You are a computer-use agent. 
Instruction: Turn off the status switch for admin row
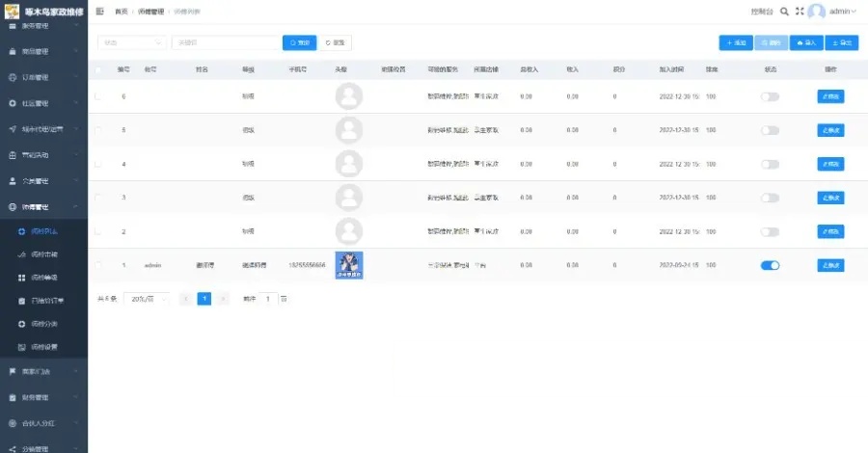[x=770, y=265]
